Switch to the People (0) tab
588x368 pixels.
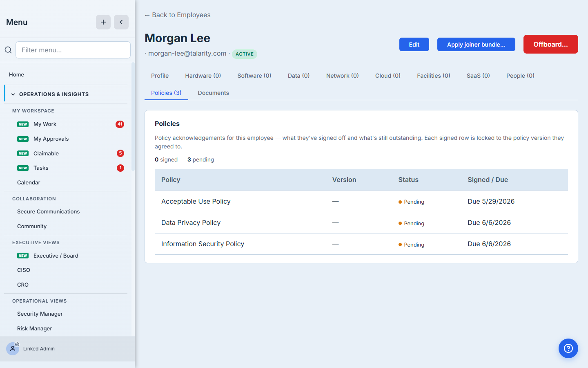pyautogui.click(x=520, y=76)
